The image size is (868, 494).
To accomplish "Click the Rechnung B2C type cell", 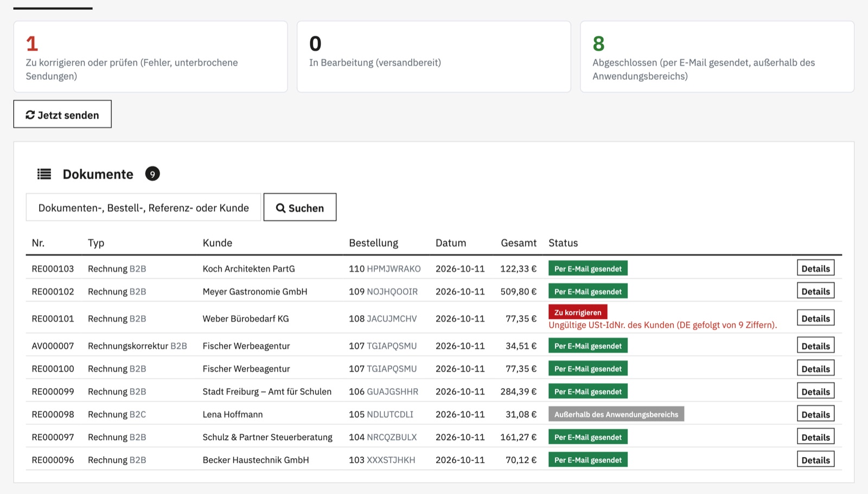I will point(117,414).
